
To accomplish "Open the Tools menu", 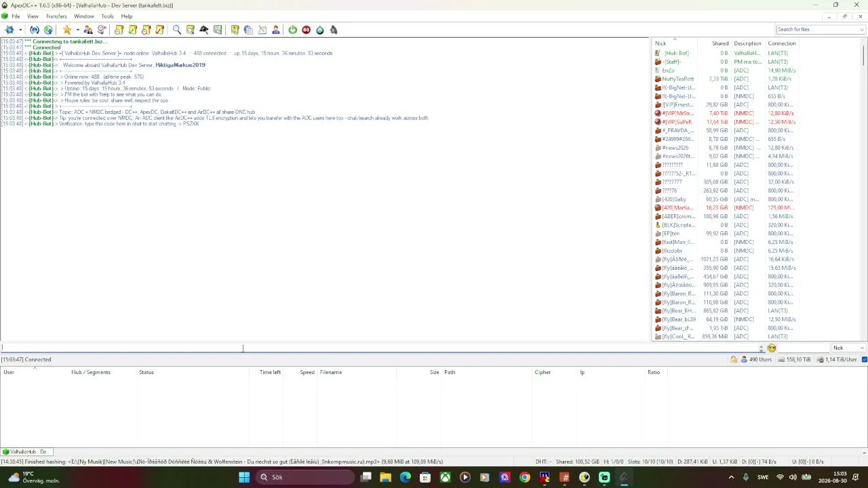I will 108,16.
